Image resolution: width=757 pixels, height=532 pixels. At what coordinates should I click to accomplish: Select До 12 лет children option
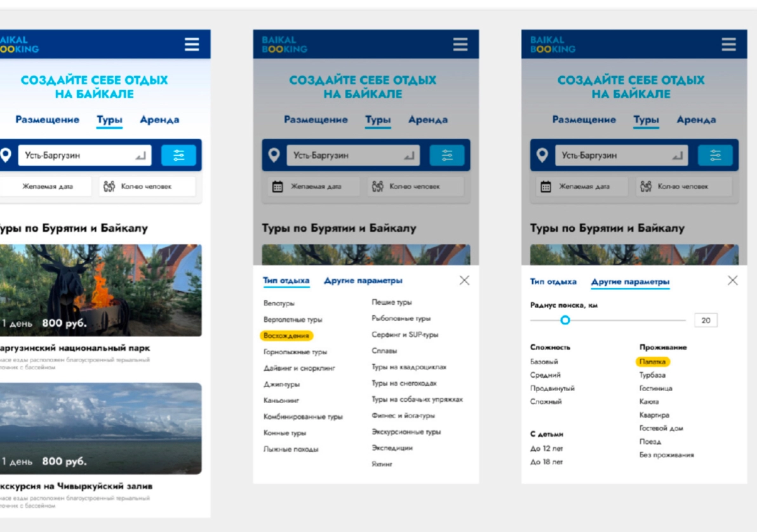[x=547, y=448]
